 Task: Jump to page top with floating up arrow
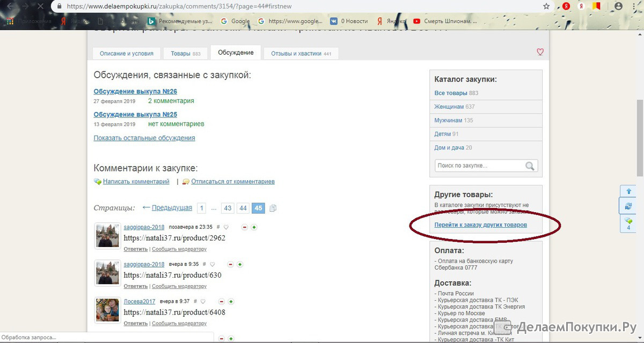pos(628,191)
